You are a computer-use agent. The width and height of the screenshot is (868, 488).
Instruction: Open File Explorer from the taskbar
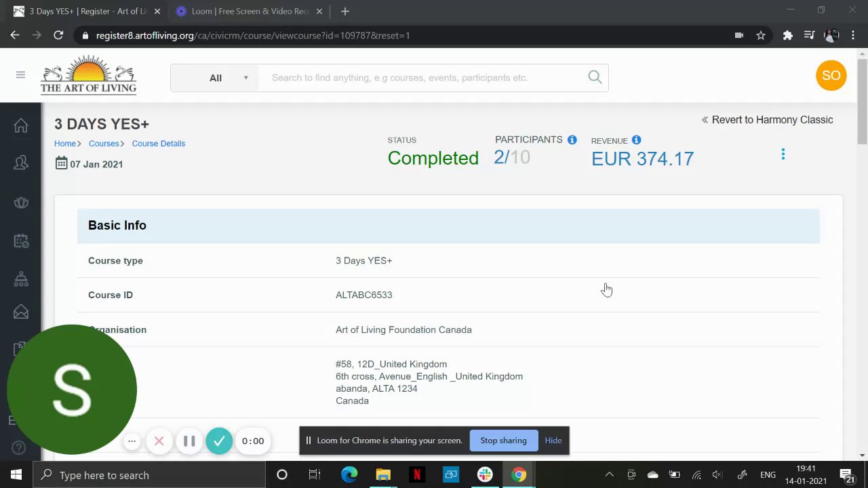coord(383,474)
